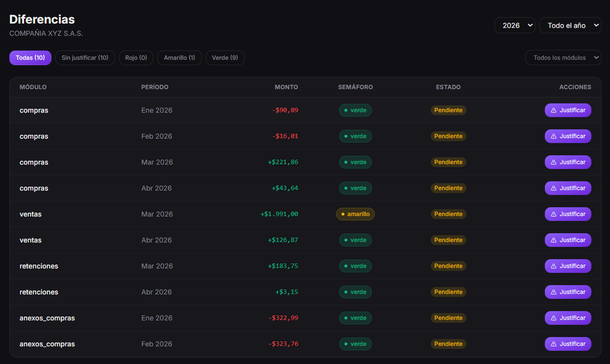Click the warning icon in compras Ene 2026 row
Image resolution: width=610 pixels, height=364 pixels.
(x=554, y=111)
